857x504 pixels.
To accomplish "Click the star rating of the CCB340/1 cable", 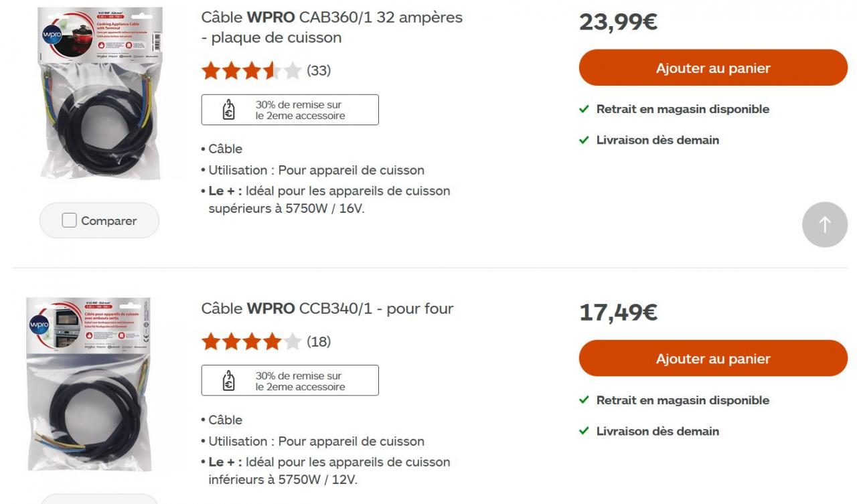I will coord(251,341).
